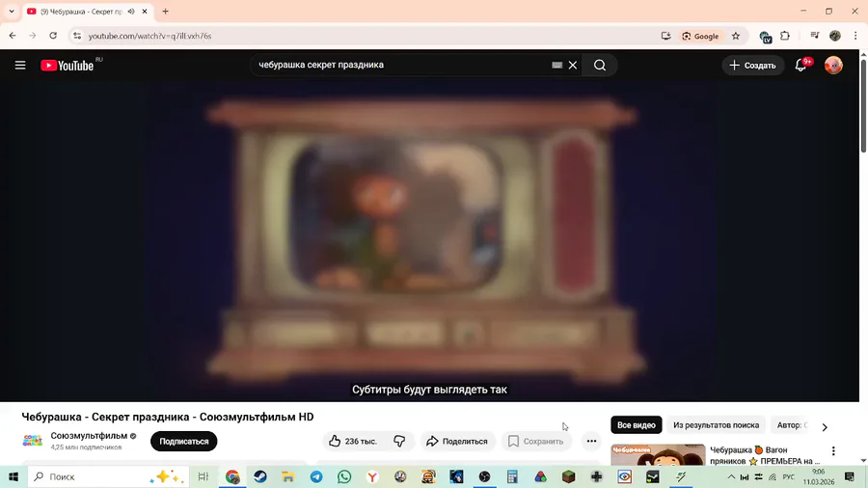Viewport: 868px width, 488px height.
Task: Open media controls in Chrome toolbar
Action: tap(814, 36)
